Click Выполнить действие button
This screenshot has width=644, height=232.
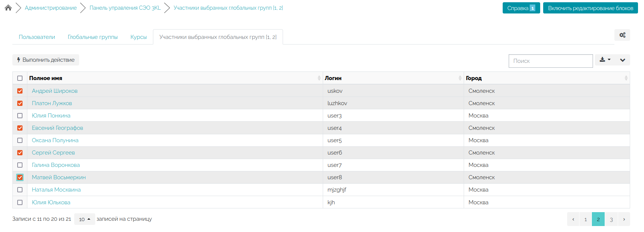tap(46, 60)
